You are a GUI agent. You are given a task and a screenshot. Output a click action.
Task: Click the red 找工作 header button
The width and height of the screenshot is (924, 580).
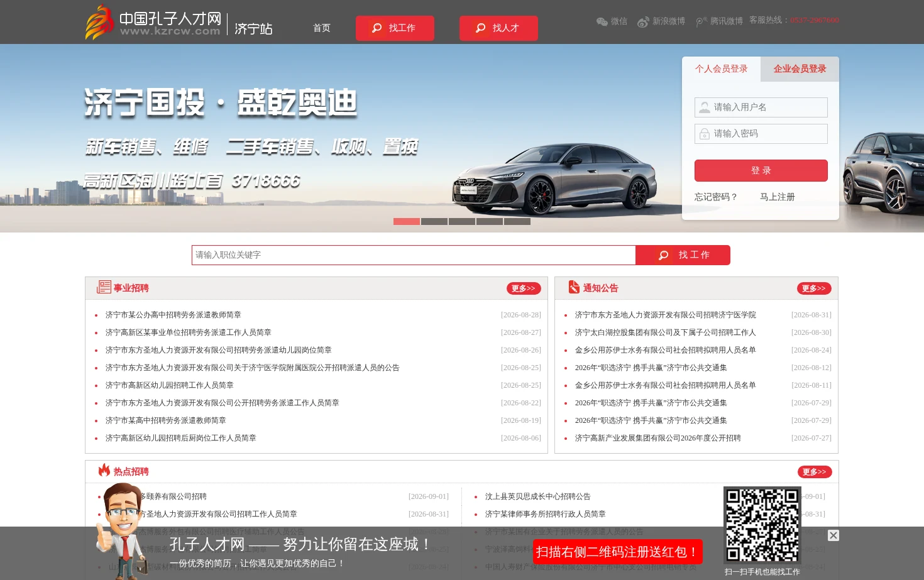(395, 28)
